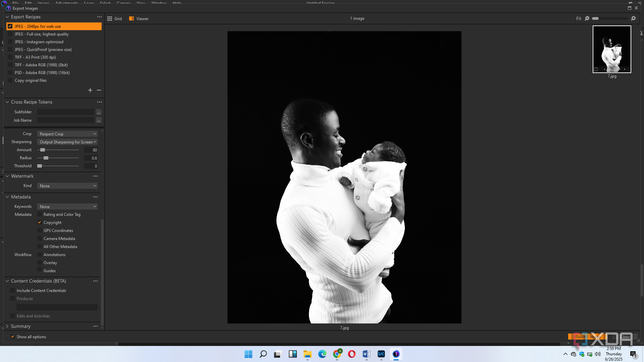This screenshot has width=644, height=362.
Task: Open the Crop dropdown
Action: (x=67, y=134)
